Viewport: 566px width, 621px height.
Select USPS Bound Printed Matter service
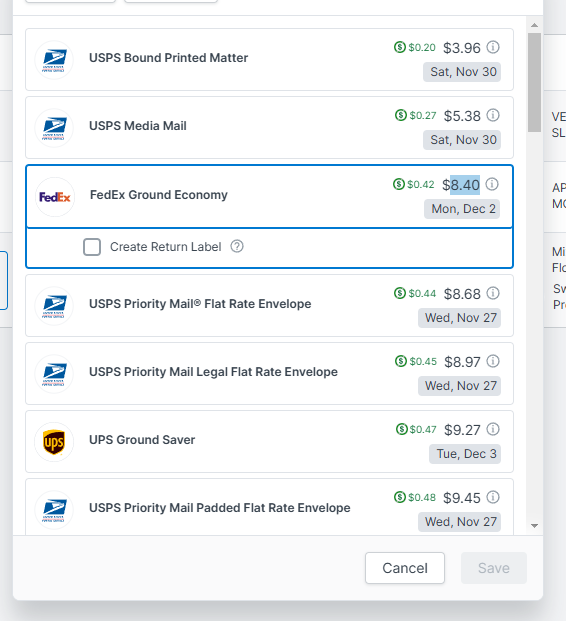(269, 59)
